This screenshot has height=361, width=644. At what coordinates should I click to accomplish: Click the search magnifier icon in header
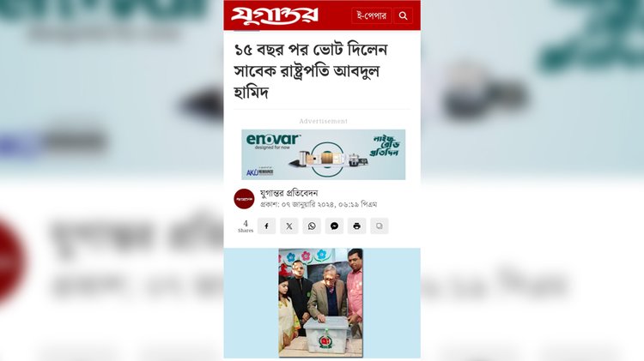[x=404, y=16]
